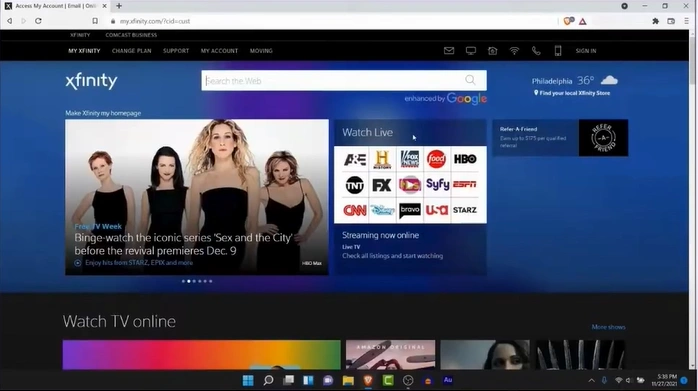
Task: Watch the FX live channel
Action: tap(382, 185)
